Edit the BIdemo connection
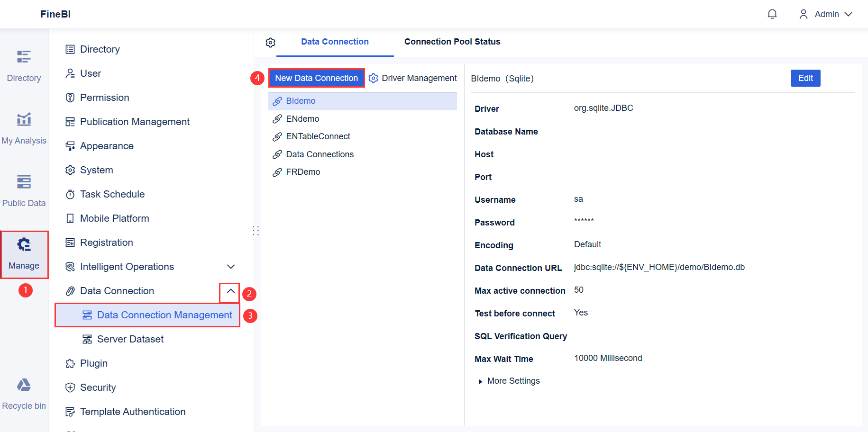 click(x=805, y=78)
